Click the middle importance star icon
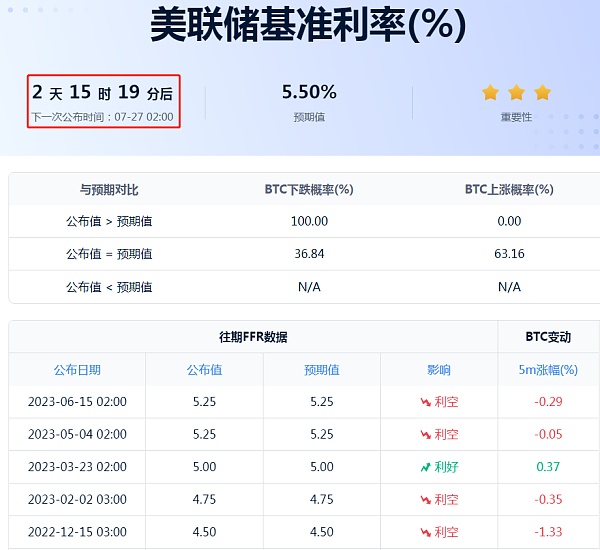600x550 pixels. coord(516,93)
